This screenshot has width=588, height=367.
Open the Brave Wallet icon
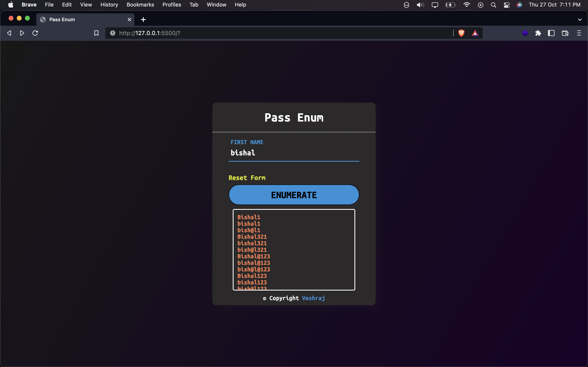click(565, 33)
